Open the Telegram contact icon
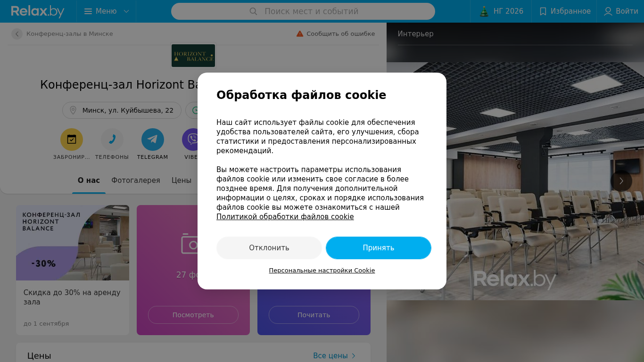644x362 pixels. click(x=153, y=140)
